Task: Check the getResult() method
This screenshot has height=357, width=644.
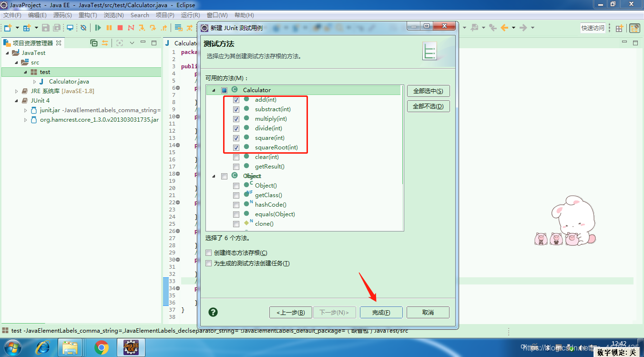Action: tap(236, 167)
